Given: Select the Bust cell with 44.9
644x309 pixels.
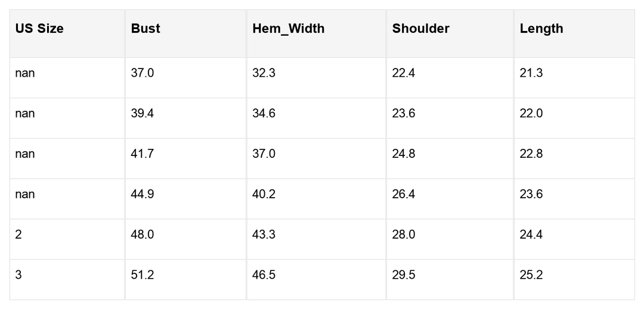Looking at the screenshot, I should (143, 194).
